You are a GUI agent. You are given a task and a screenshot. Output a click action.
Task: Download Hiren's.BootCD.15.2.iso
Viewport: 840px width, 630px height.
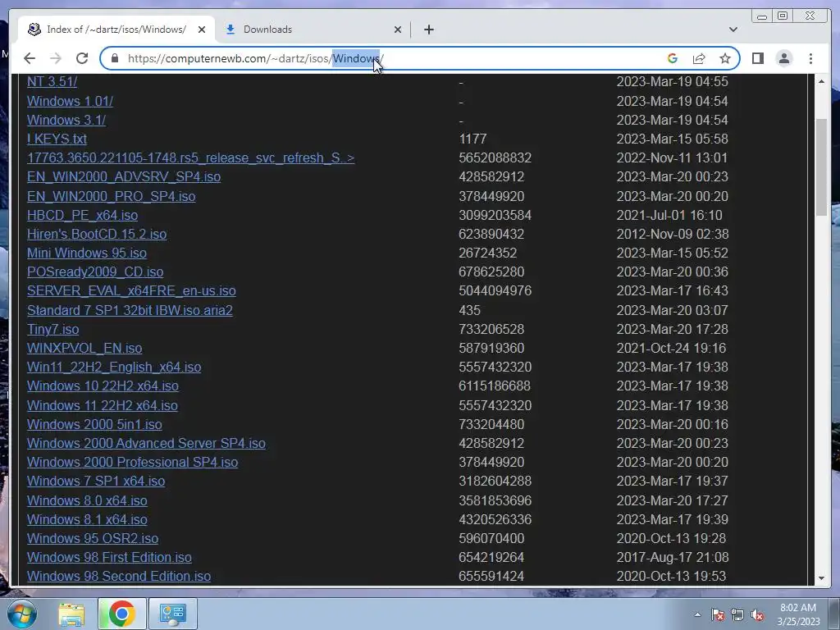point(97,234)
